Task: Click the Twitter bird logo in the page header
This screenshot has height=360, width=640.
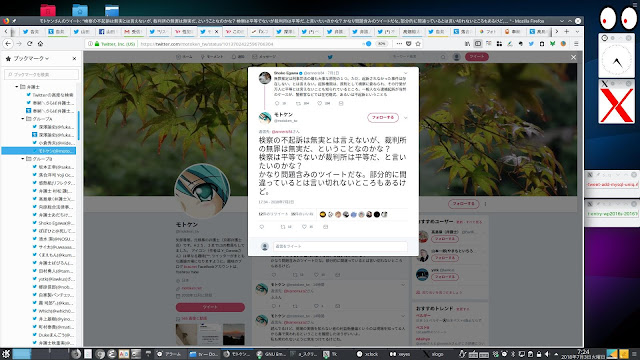Action: tap(330, 57)
